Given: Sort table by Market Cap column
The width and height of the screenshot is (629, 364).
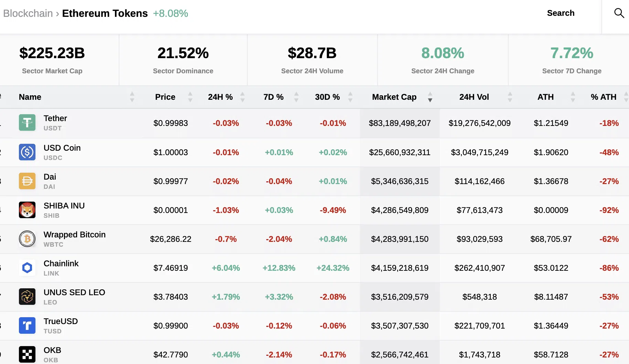Looking at the screenshot, I should coord(394,97).
